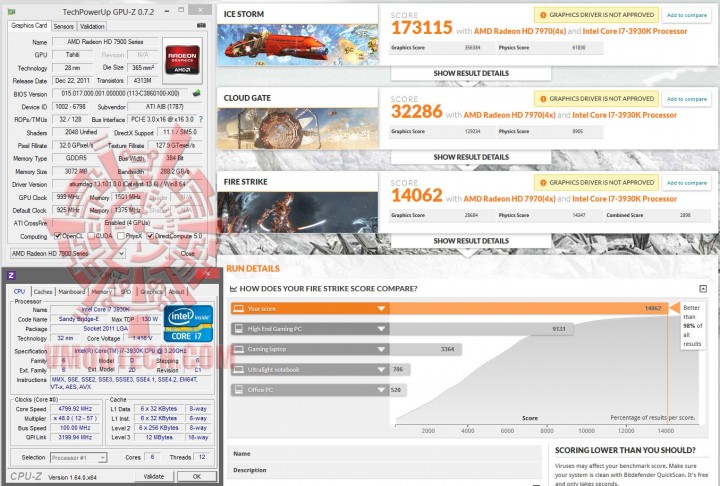Click the Close button in GPU-Z
Image resolution: width=720 pixels, height=486 pixels.
(187, 254)
